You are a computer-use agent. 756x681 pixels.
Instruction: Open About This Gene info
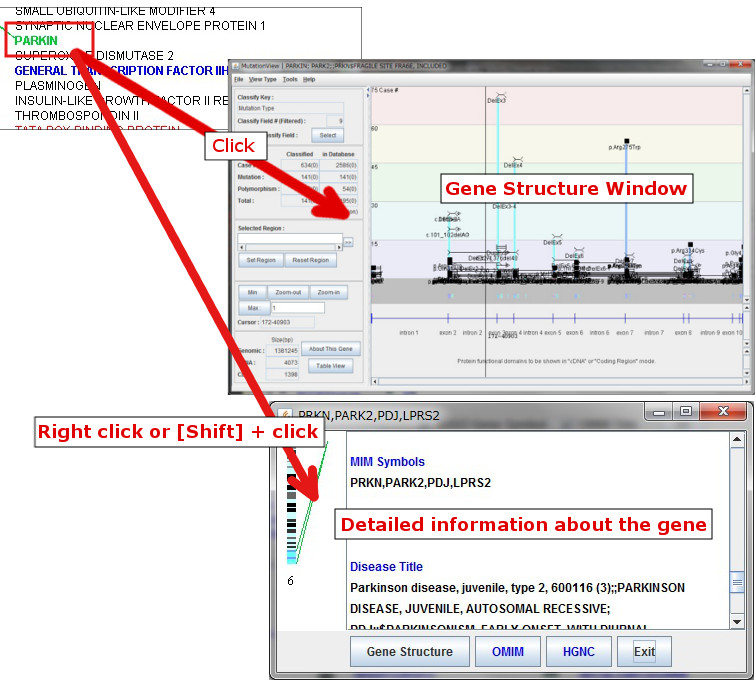click(x=329, y=349)
